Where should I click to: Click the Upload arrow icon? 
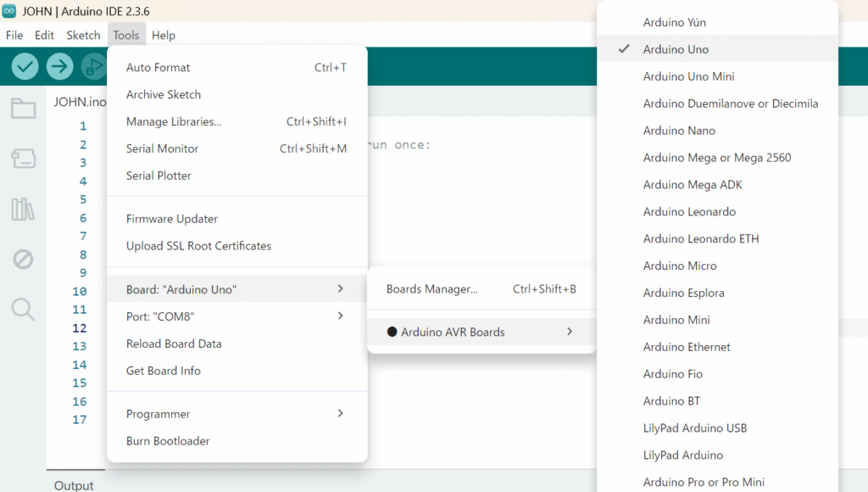click(x=60, y=66)
